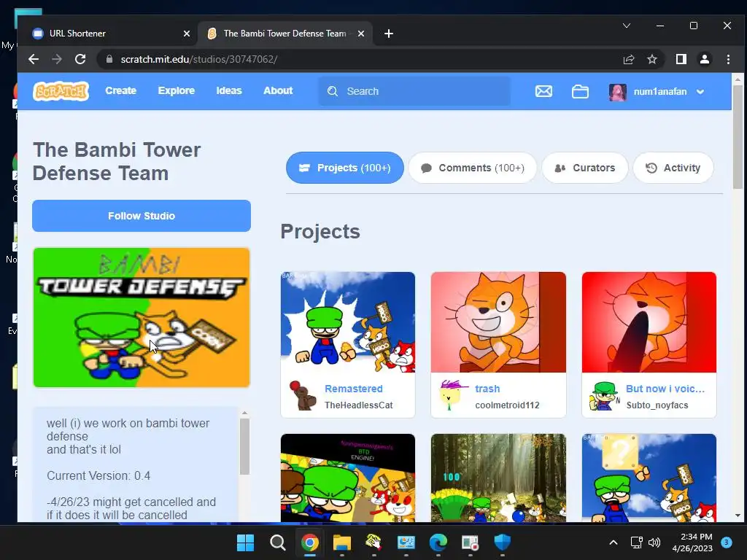Viewport: 747px width, 560px height.
Task: Open File Explorer from the taskbar
Action: (x=341, y=542)
